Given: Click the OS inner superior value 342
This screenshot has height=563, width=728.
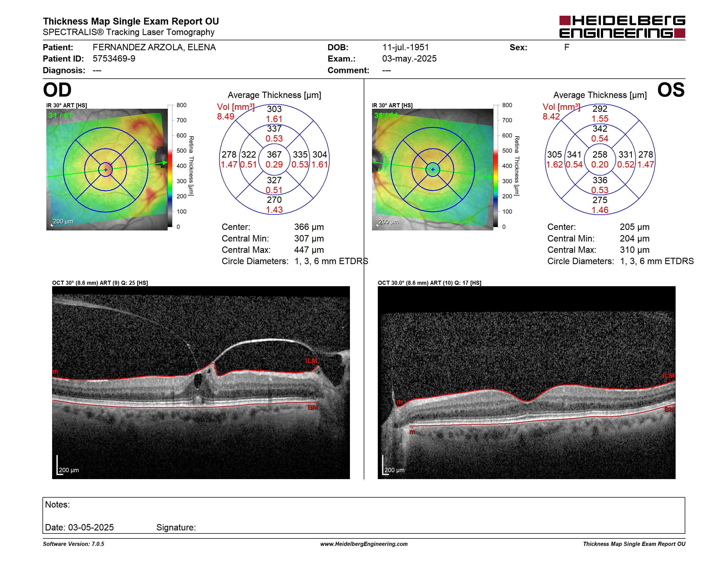Looking at the screenshot, I should click(x=600, y=128).
